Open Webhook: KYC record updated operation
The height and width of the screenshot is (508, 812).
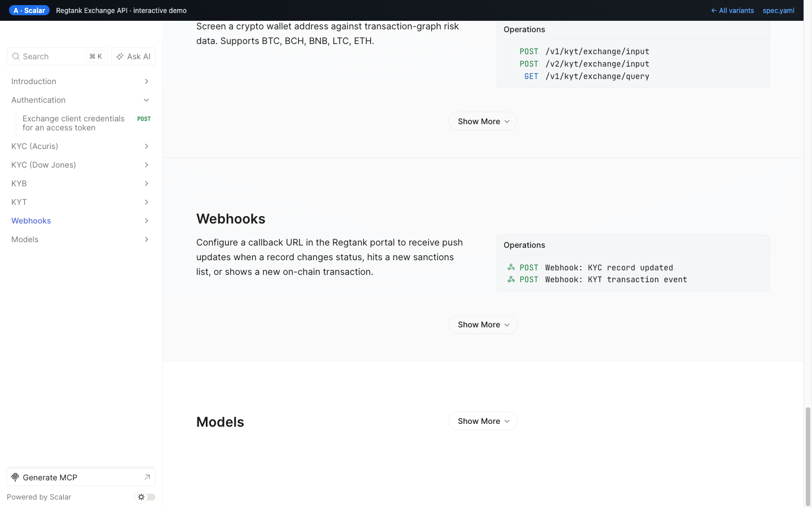point(590,268)
